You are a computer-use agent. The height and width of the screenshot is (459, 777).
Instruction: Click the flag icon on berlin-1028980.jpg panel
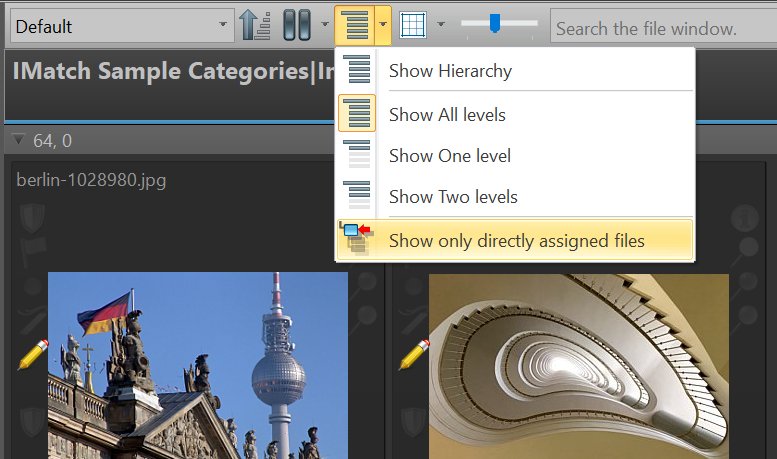(33, 250)
